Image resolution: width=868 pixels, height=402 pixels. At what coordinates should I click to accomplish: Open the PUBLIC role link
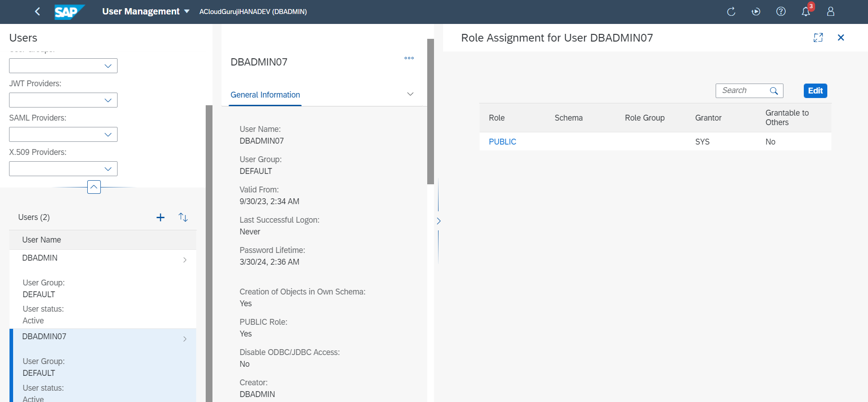tap(502, 142)
